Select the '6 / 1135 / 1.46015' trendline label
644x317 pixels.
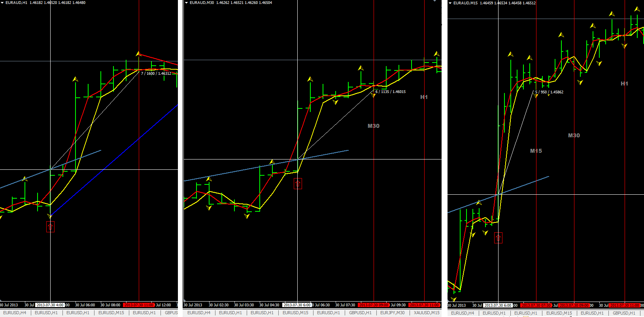point(391,92)
